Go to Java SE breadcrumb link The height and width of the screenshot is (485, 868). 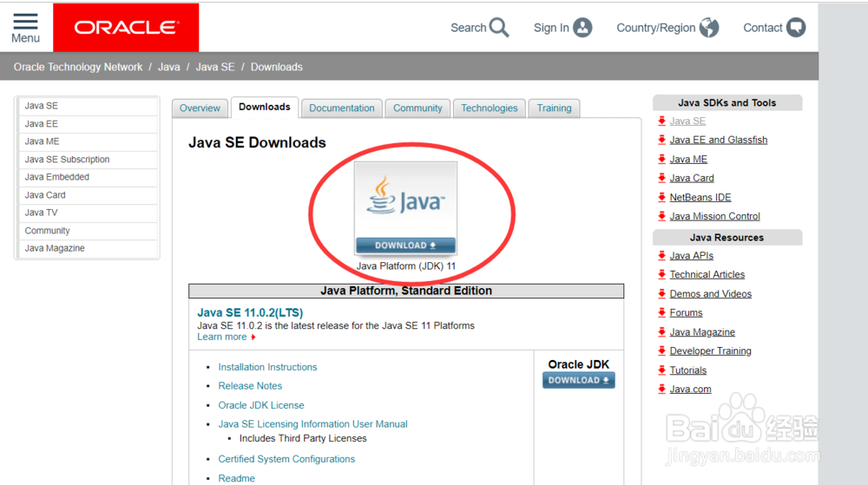click(215, 67)
